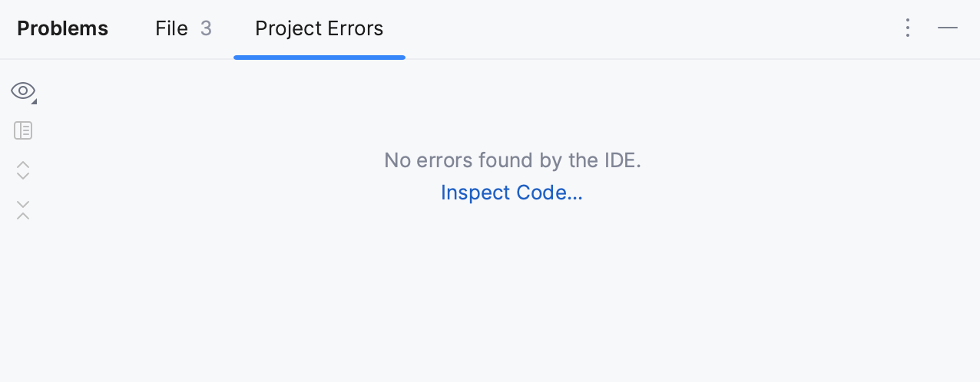Screen dimensions: 980x382
Task: Click the File tab's count badge 3
Action: (206, 28)
